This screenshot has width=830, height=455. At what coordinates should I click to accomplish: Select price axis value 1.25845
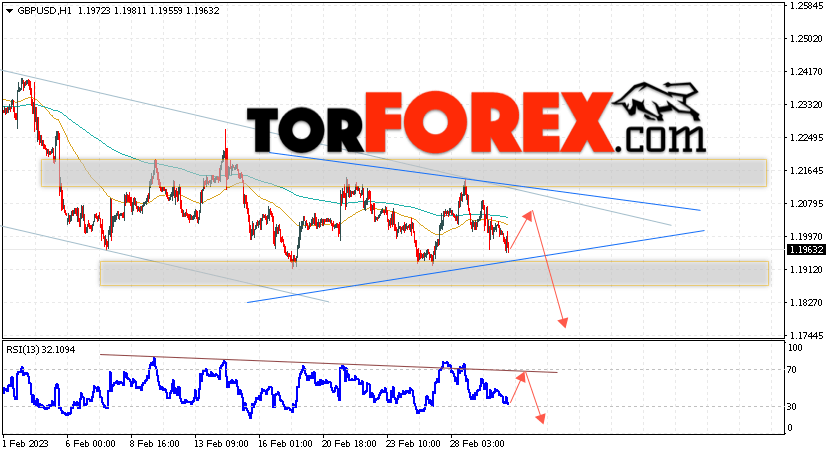click(x=806, y=6)
